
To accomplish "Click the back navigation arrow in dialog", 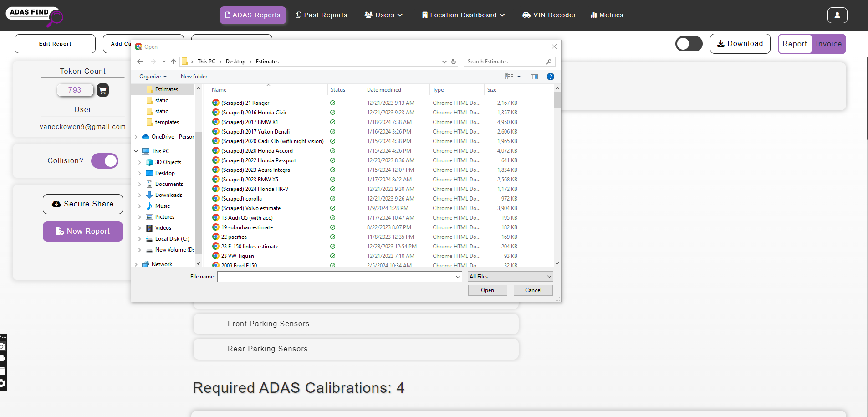I will (x=140, y=62).
